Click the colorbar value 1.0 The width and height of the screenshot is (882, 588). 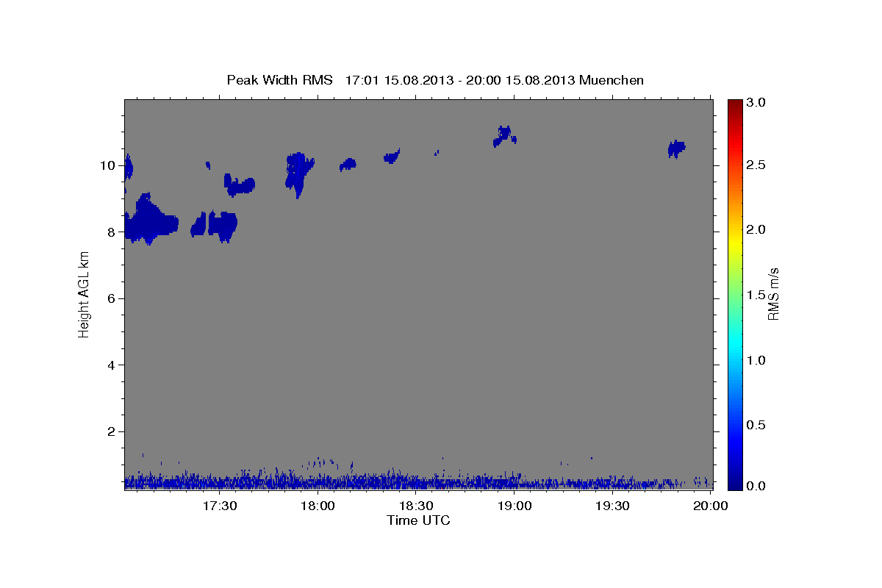pos(757,360)
